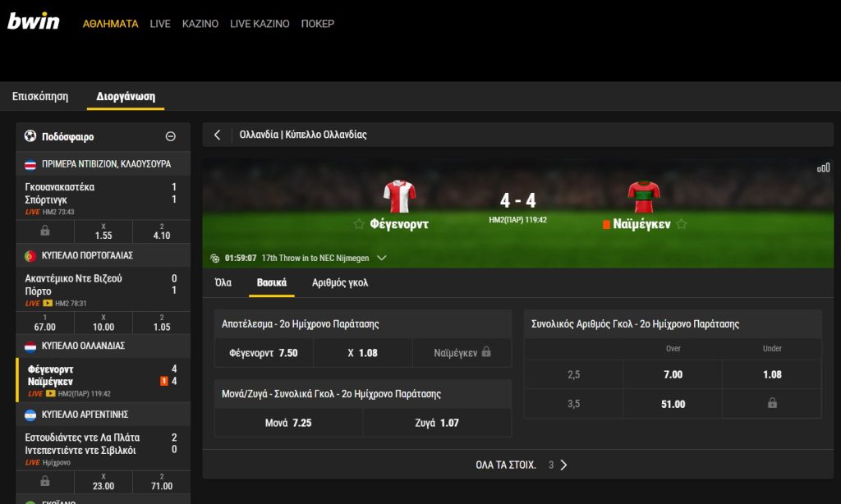Open match statistics bar chart icon
This screenshot has width=841, height=504.
point(823,167)
